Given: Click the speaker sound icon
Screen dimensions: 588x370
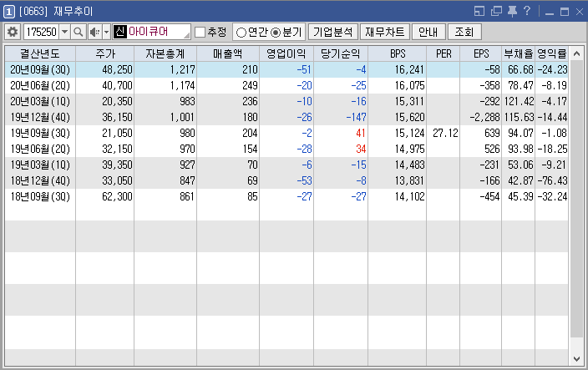Looking at the screenshot, I should 94,32.
